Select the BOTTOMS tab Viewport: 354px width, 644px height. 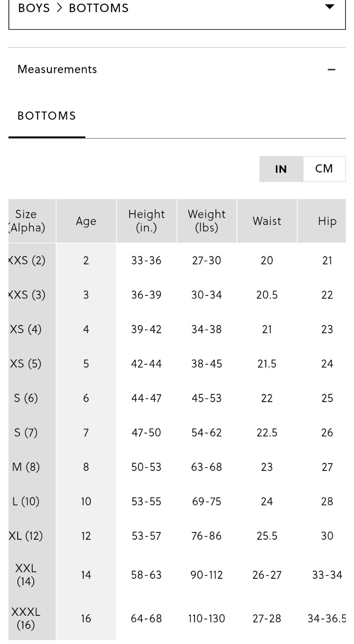coord(47,116)
